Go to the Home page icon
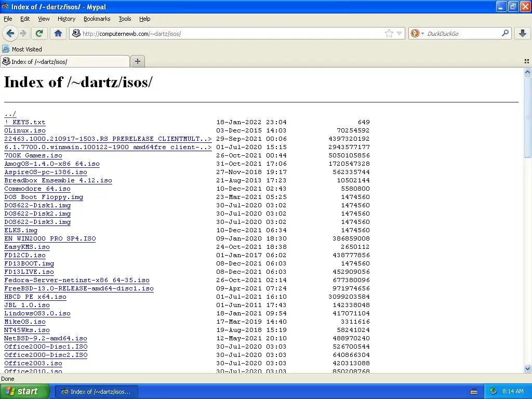The height and width of the screenshot is (399, 532). [58, 33]
